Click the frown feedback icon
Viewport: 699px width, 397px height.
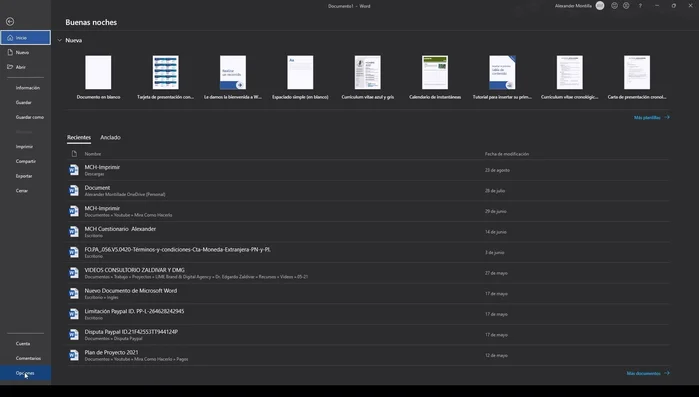click(626, 6)
